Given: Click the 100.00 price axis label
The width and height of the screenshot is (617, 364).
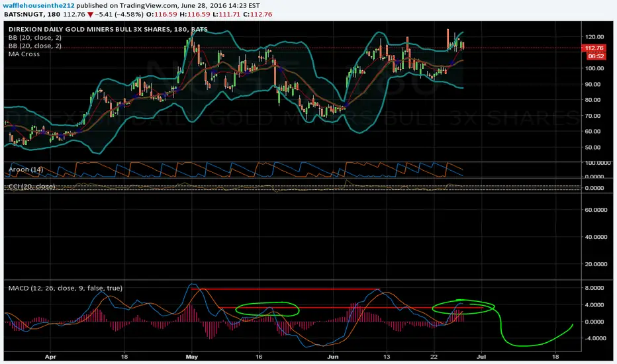Looking at the screenshot, I should 594,68.
